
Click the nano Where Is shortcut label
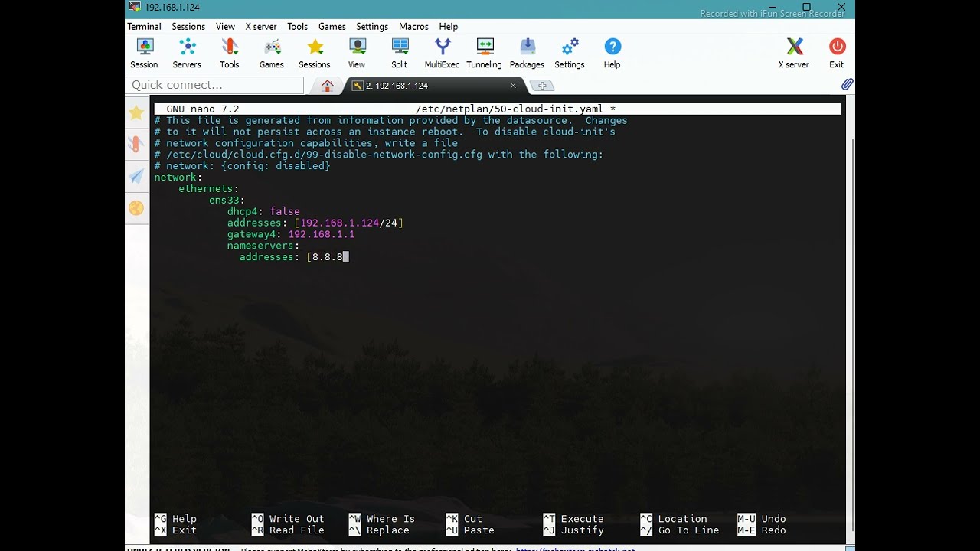(390, 519)
